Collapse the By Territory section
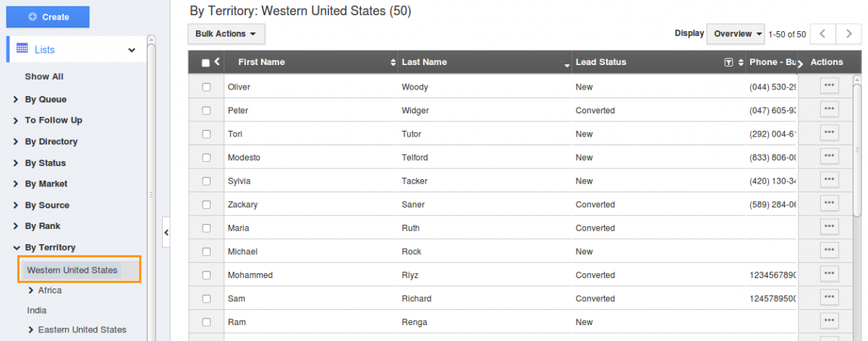The image size is (868, 341). point(16,248)
